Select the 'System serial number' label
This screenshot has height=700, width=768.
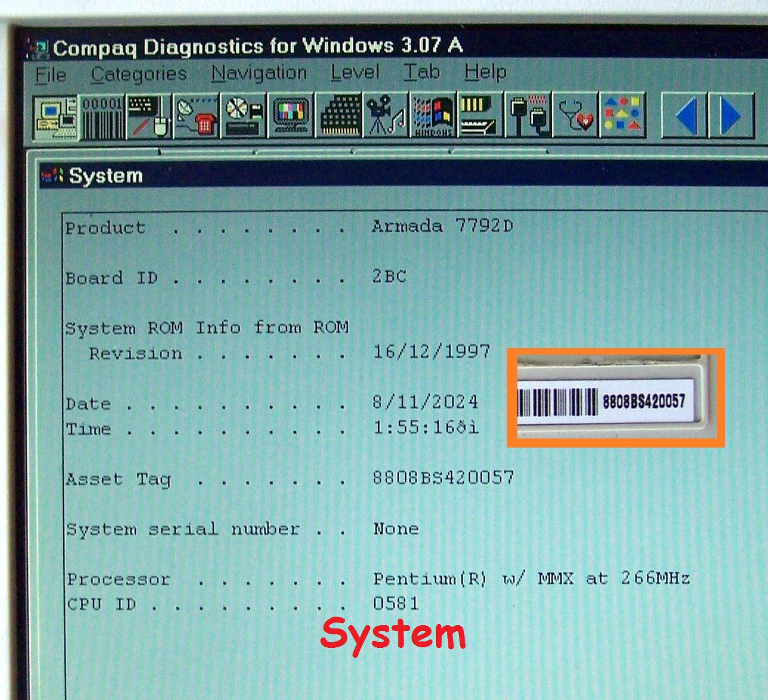point(183,530)
